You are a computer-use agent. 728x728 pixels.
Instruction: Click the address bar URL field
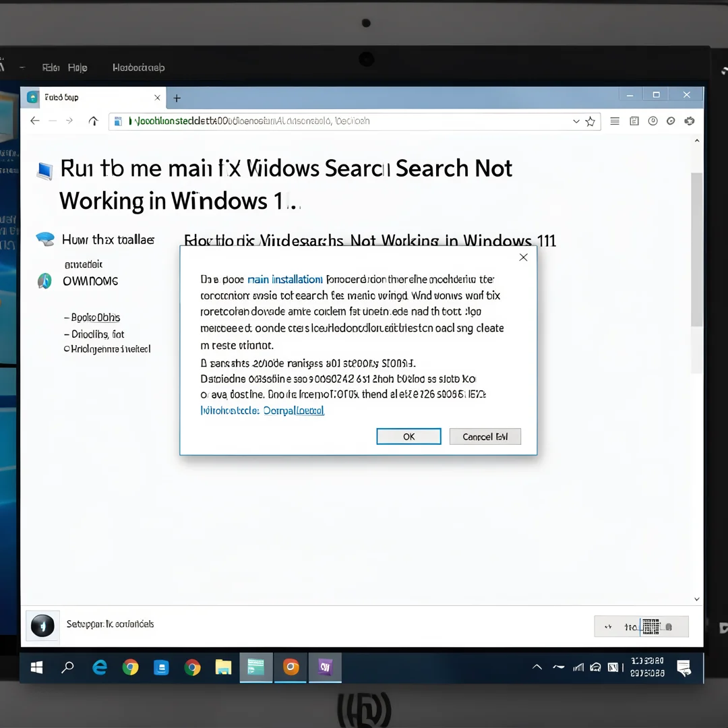(x=355, y=121)
